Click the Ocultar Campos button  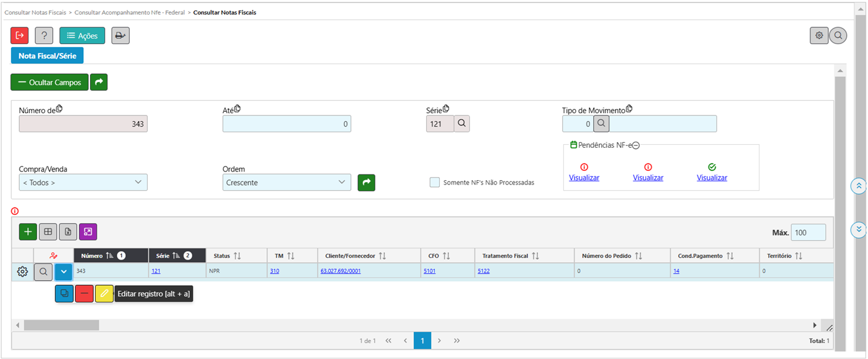tap(49, 82)
